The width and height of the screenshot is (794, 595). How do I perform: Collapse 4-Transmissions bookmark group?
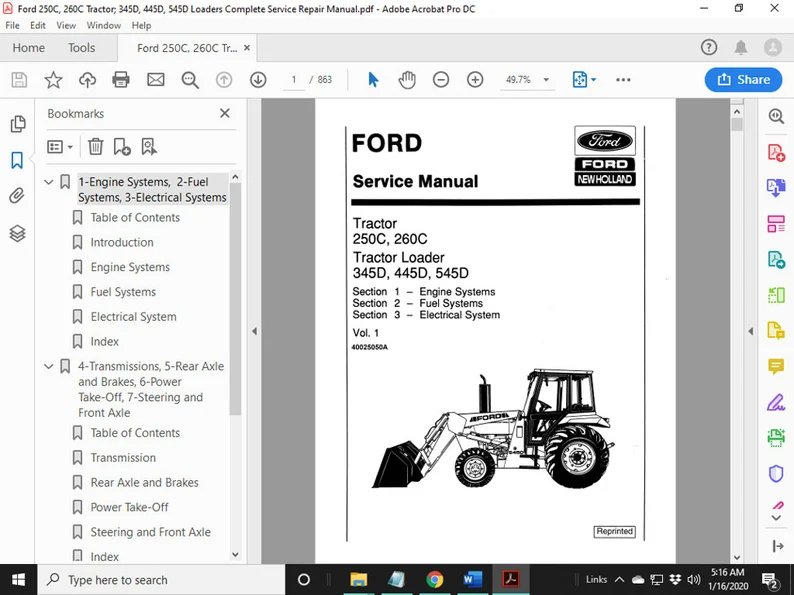coord(49,366)
